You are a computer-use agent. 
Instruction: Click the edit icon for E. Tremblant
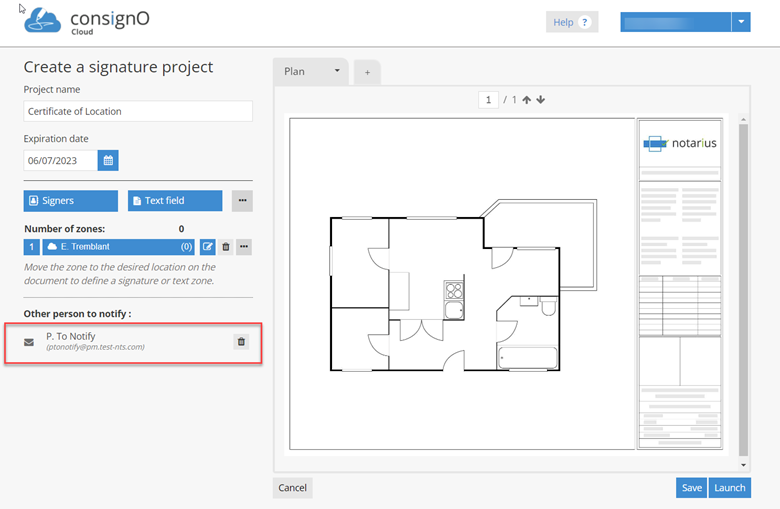click(208, 247)
